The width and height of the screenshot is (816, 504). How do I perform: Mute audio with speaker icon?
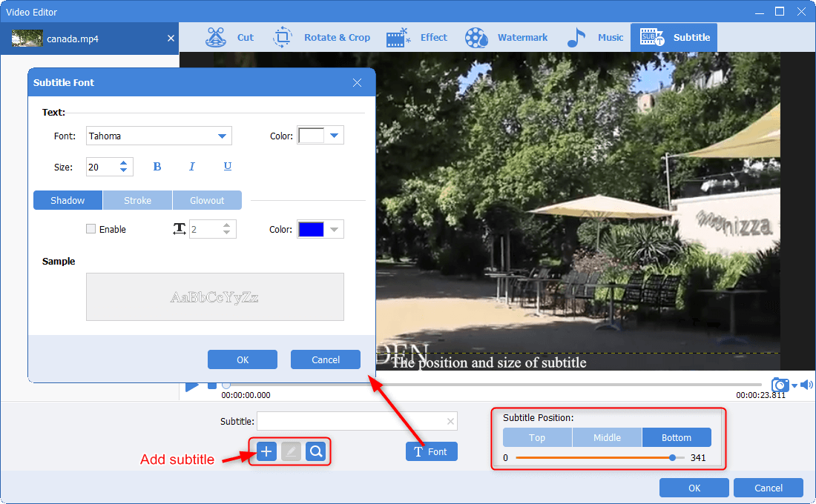(806, 385)
